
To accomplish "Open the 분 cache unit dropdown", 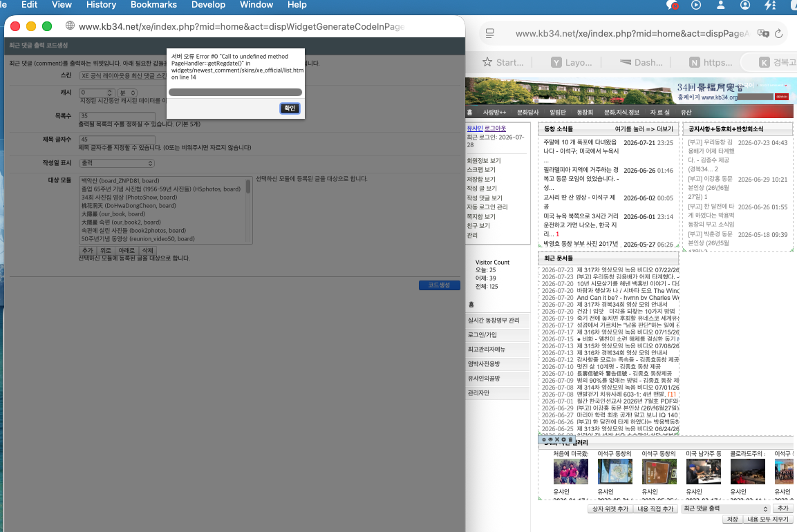I will (x=127, y=93).
